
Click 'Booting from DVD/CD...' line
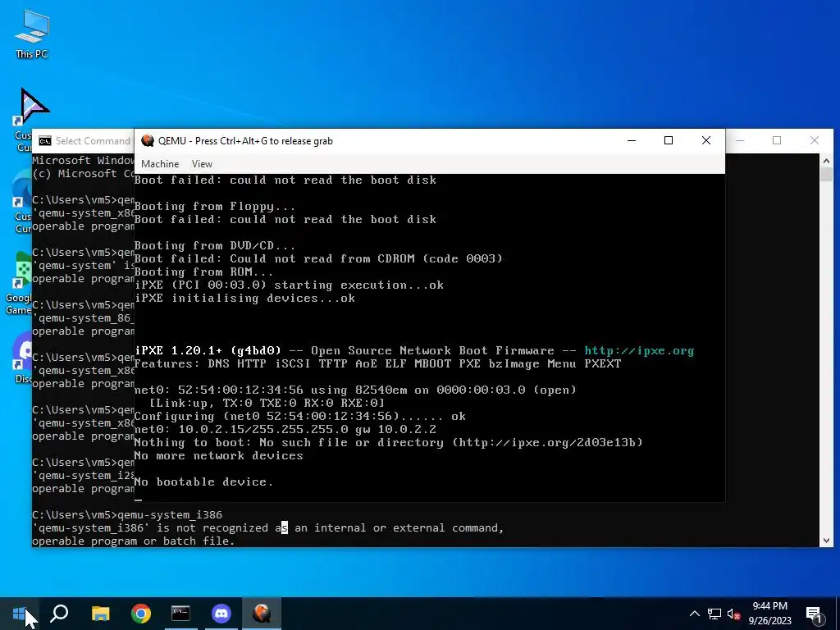(x=214, y=245)
